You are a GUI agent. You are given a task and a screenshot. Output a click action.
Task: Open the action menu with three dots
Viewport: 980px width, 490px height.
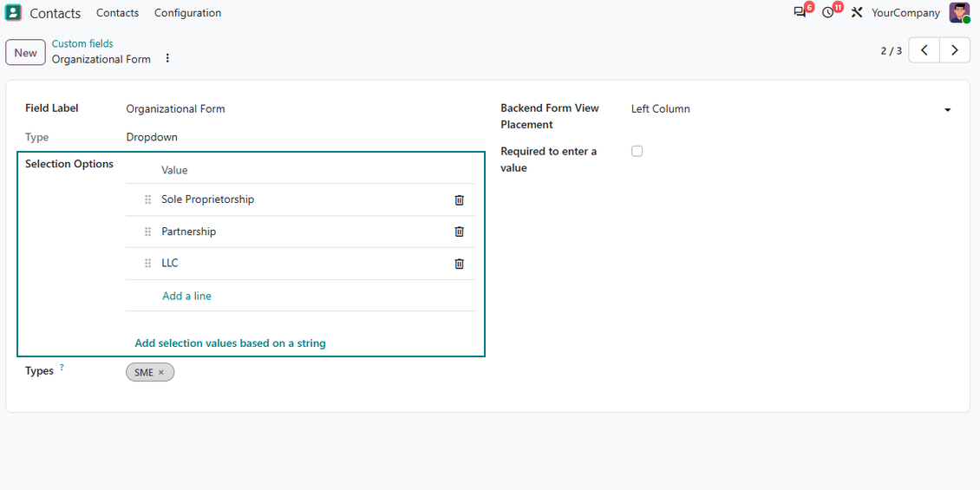167,58
